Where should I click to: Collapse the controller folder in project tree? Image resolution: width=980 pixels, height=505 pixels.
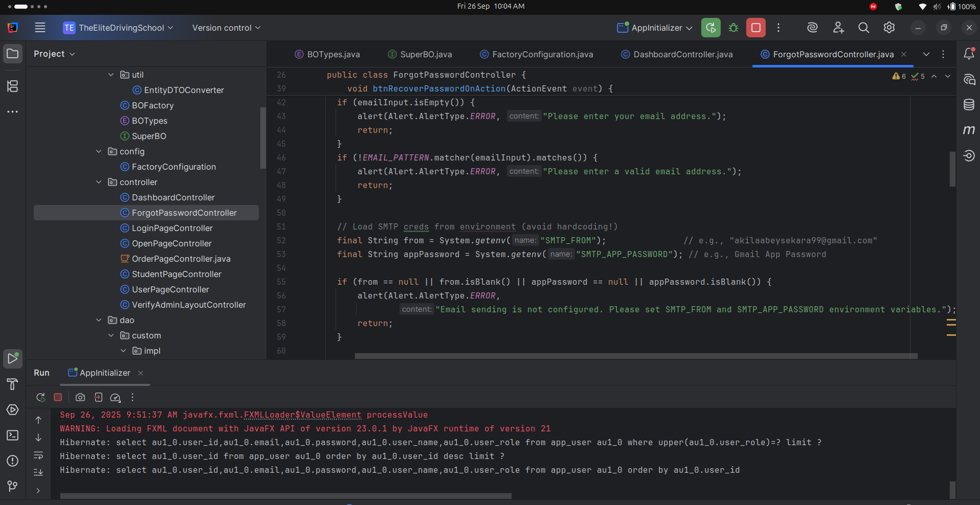coord(99,182)
